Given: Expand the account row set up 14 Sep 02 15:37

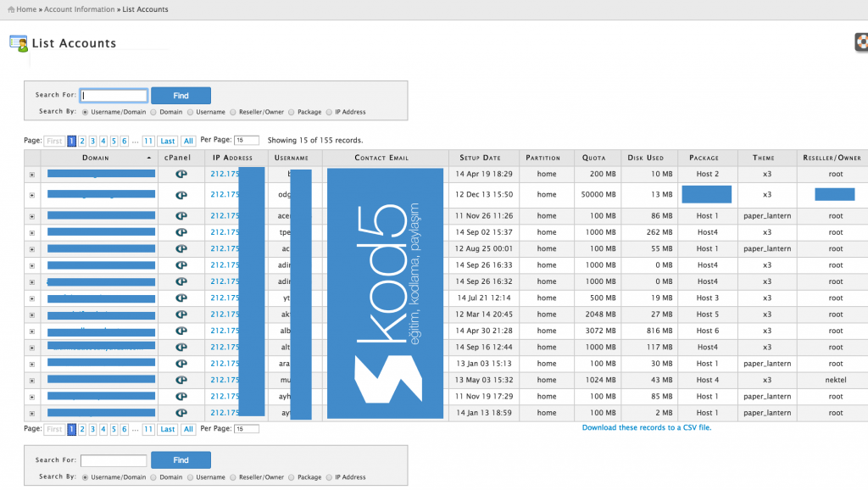Looking at the screenshot, I should click(x=32, y=233).
